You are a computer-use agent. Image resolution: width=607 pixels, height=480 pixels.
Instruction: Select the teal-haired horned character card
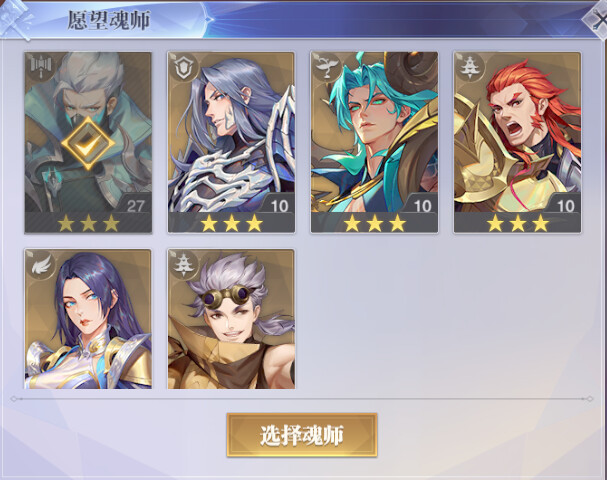tap(374, 142)
